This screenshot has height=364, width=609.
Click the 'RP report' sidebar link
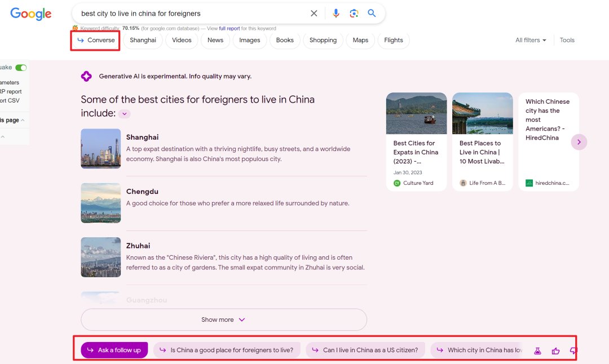[11, 92]
